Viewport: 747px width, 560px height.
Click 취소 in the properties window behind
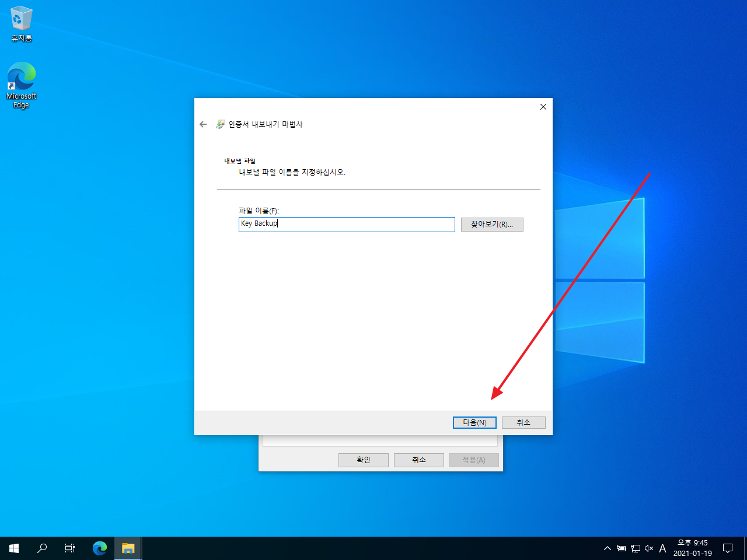click(x=419, y=460)
